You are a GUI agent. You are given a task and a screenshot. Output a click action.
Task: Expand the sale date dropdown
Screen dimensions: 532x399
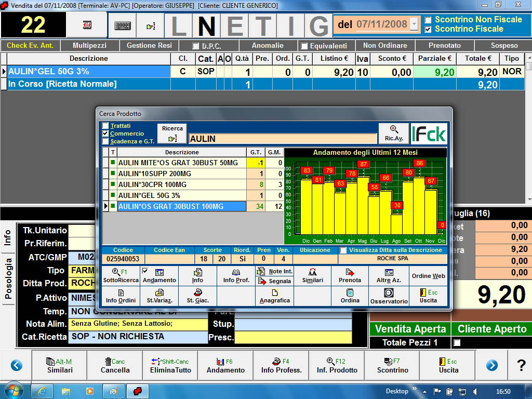click(414, 24)
